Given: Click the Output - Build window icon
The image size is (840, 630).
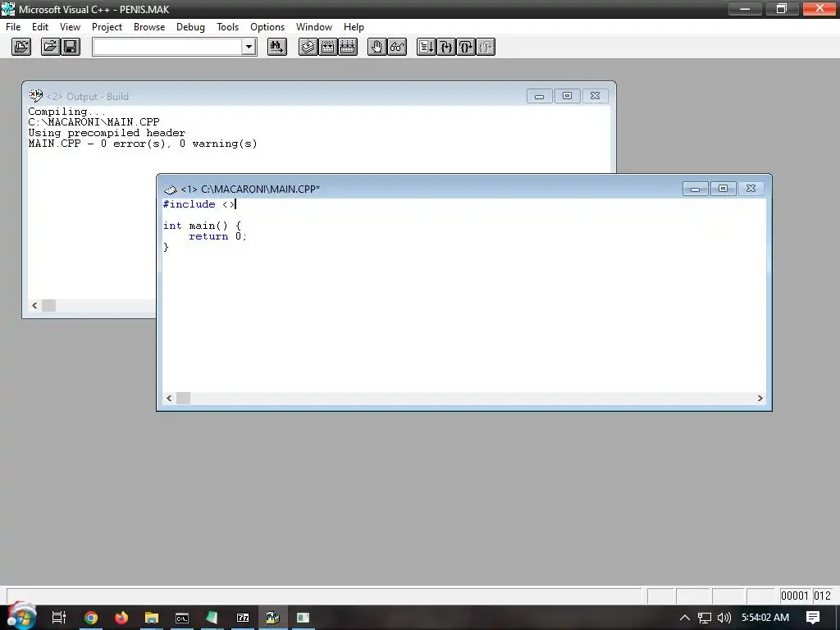Looking at the screenshot, I should tap(35, 96).
